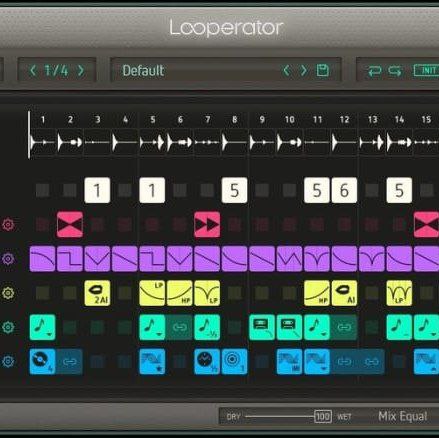Image resolution: width=439 pixels, height=438 pixels.
Task: Go to previous preset arrow beside Default
Action: tap(286, 71)
